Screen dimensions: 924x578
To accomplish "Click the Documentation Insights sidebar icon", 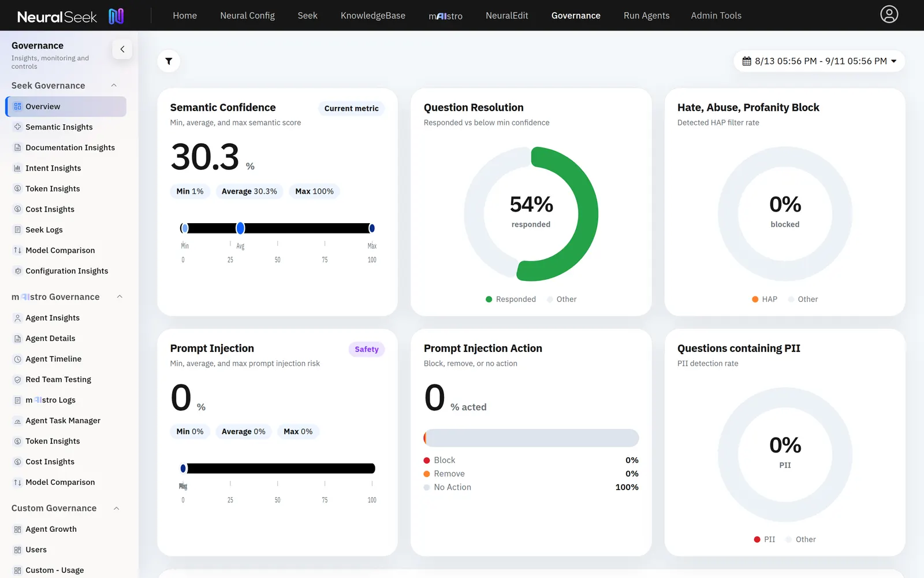I will coord(18,147).
